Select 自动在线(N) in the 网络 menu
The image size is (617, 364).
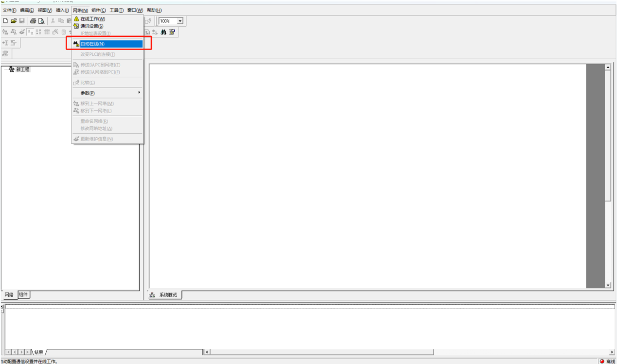click(x=108, y=44)
